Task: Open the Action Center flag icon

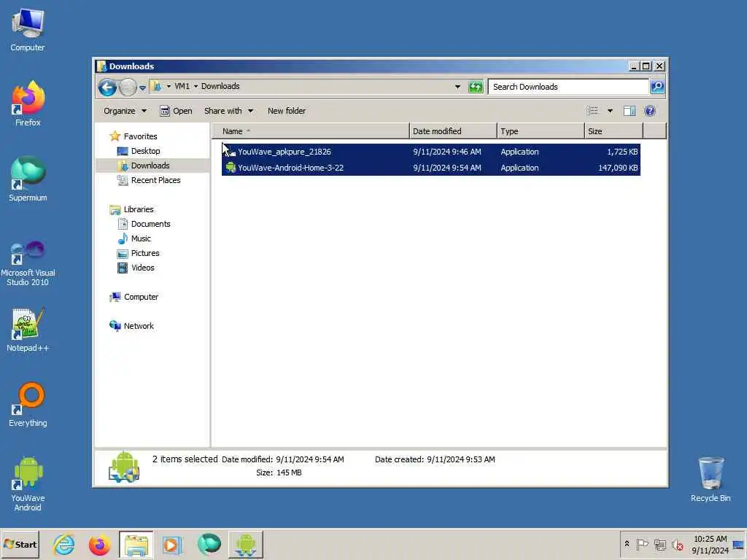Action: click(642, 544)
